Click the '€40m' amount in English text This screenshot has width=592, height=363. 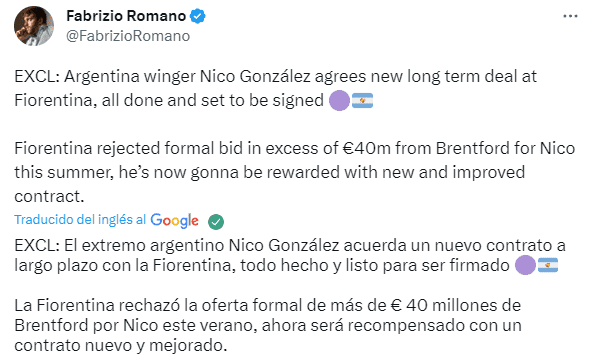coord(366,148)
